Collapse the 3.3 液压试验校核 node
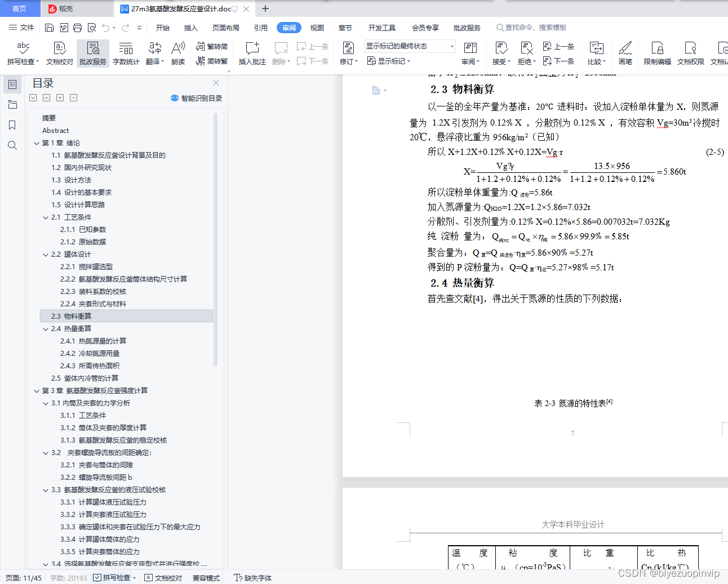The height and width of the screenshot is (584, 728). pos(46,490)
